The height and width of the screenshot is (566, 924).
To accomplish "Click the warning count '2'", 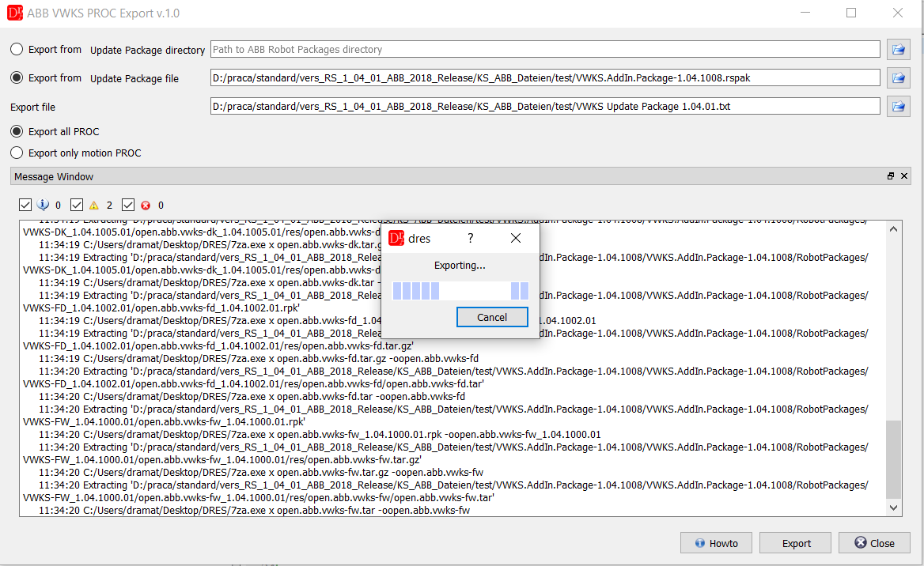I will coord(109,205).
